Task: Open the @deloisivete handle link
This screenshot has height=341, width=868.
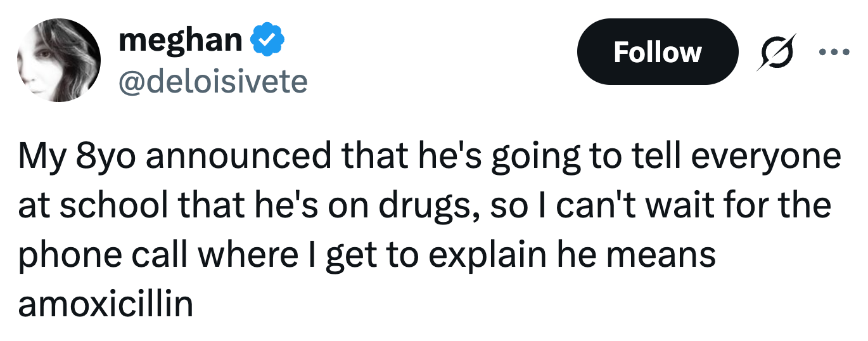Action: (x=213, y=81)
